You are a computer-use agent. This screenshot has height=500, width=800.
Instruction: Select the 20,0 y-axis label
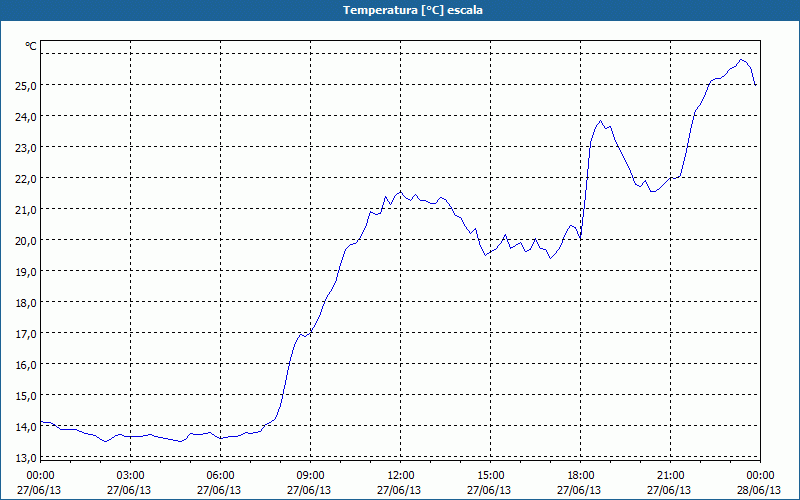point(25,241)
